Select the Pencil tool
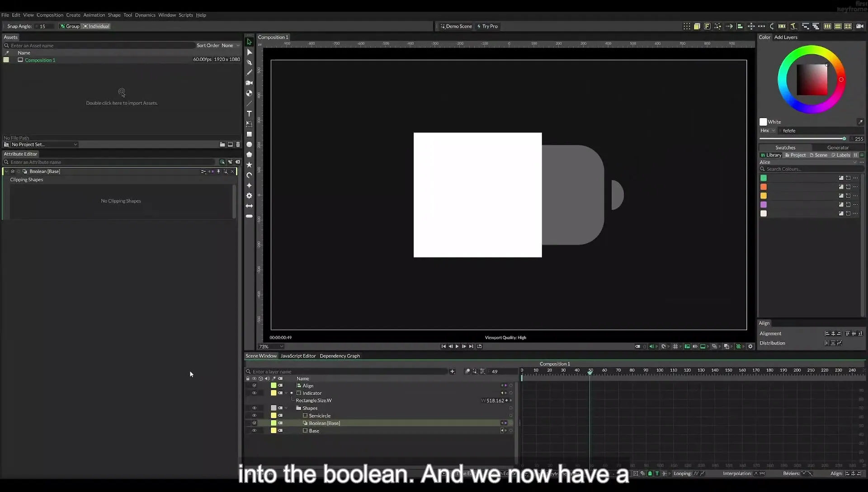 click(249, 72)
